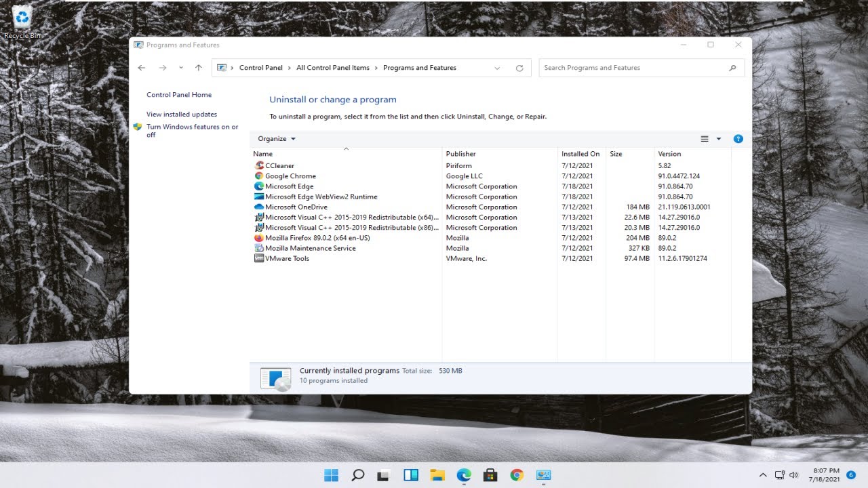Click the Google LLC publisher cell

pyautogui.click(x=465, y=176)
